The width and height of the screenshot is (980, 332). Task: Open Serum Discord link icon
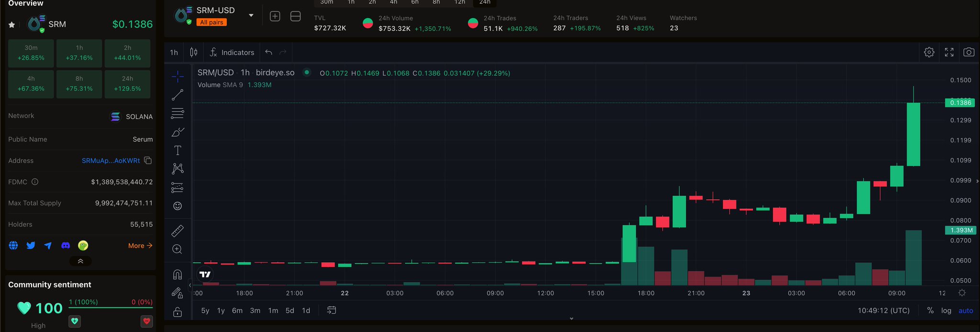[x=66, y=245]
